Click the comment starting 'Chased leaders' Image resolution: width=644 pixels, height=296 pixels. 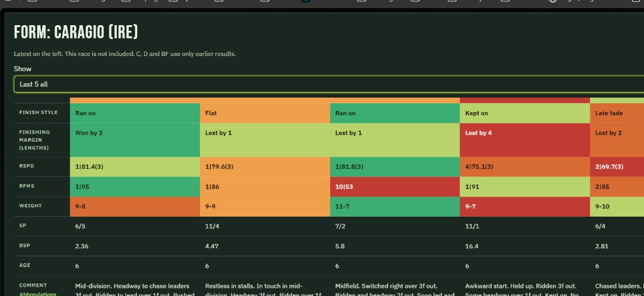point(619,290)
